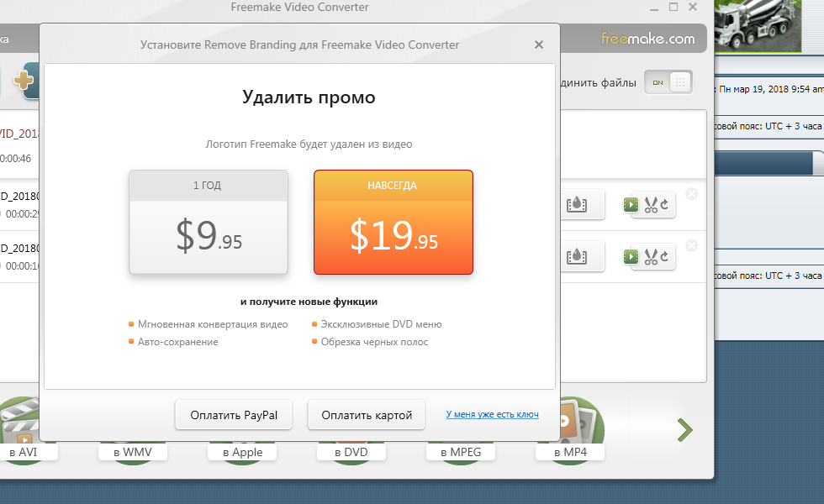
Task: Click the golden plus add icon
Action: (24, 81)
